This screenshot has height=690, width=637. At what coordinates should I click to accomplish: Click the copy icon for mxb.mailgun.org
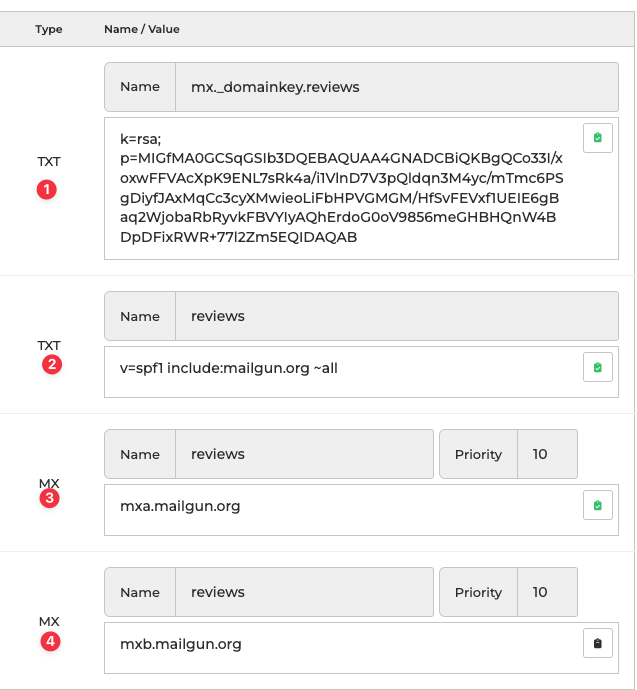(x=597, y=644)
